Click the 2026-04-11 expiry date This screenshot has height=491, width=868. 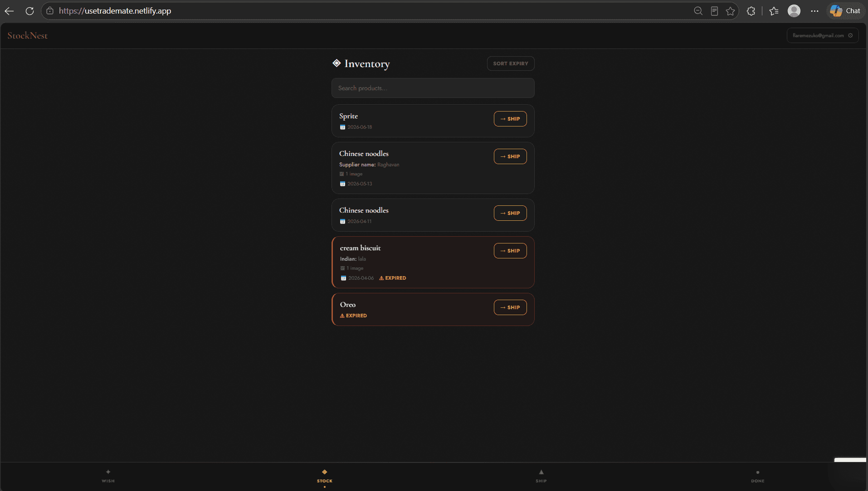pos(359,222)
